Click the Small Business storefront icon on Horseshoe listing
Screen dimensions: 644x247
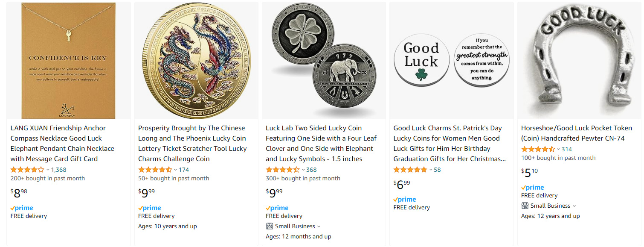click(525, 206)
